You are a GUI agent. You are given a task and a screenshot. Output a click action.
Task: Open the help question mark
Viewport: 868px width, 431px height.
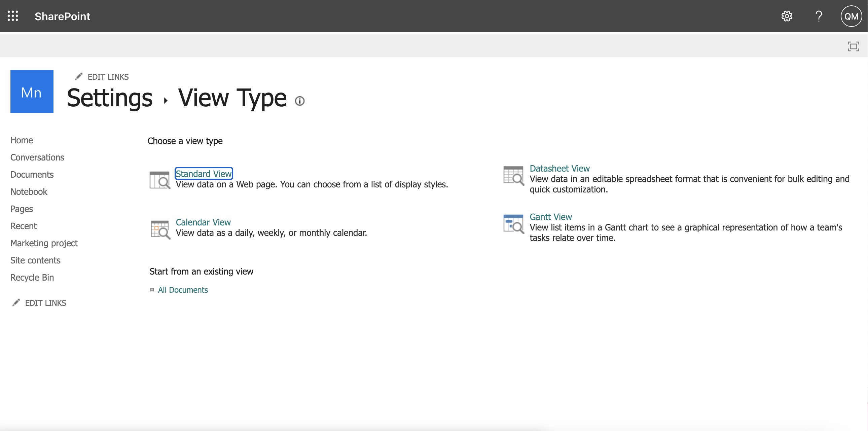[x=819, y=16]
